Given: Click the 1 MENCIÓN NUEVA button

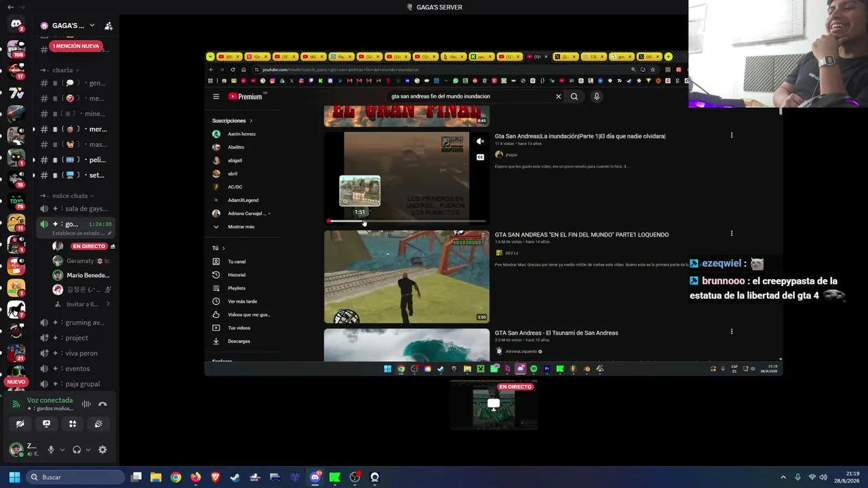Looking at the screenshot, I should 75,46.
